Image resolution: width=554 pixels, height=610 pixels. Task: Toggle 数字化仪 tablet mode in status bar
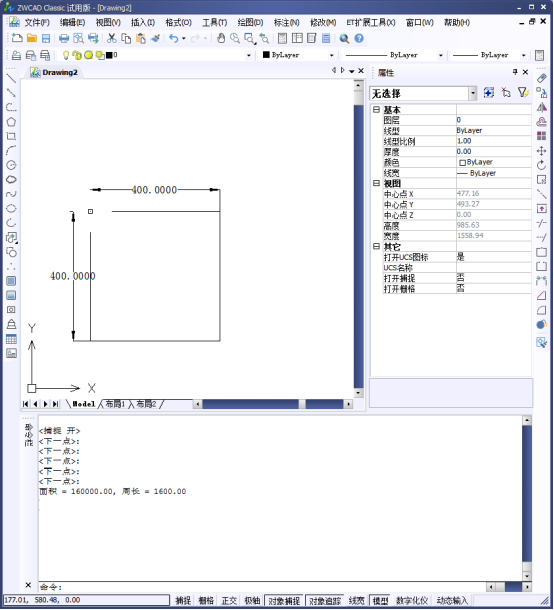pos(412,600)
